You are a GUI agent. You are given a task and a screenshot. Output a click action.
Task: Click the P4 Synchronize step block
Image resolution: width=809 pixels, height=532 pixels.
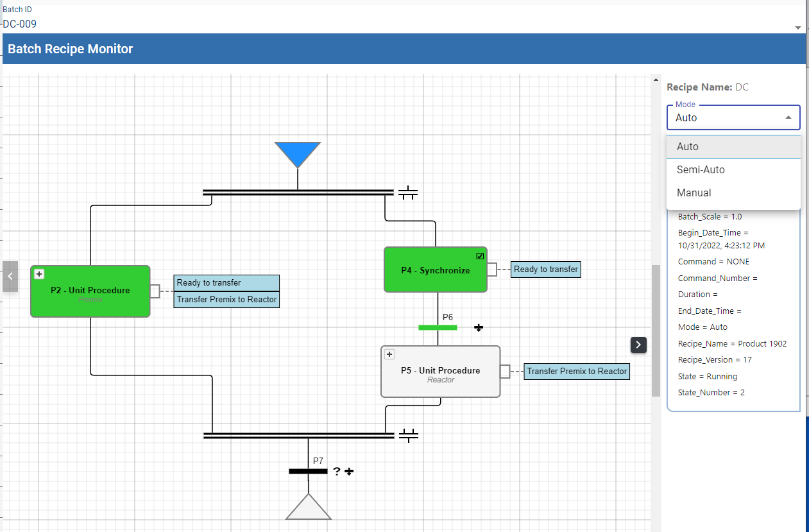(435, 270)
